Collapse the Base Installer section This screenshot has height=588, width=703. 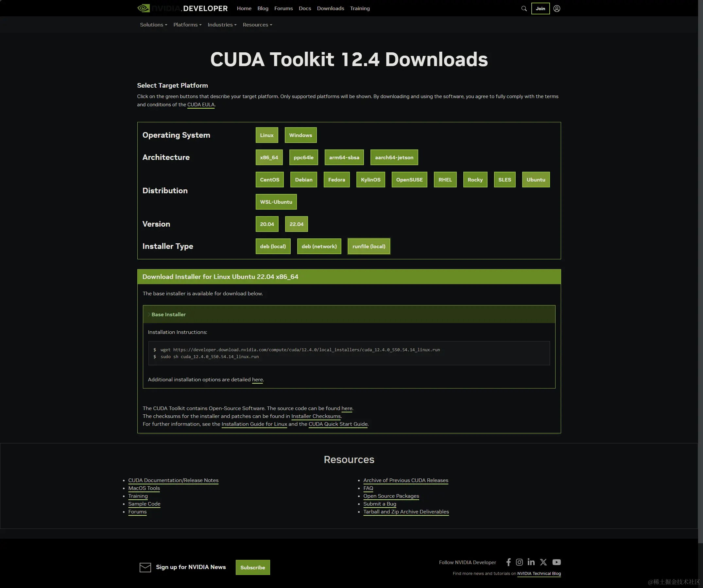click(x=168, y=314)
